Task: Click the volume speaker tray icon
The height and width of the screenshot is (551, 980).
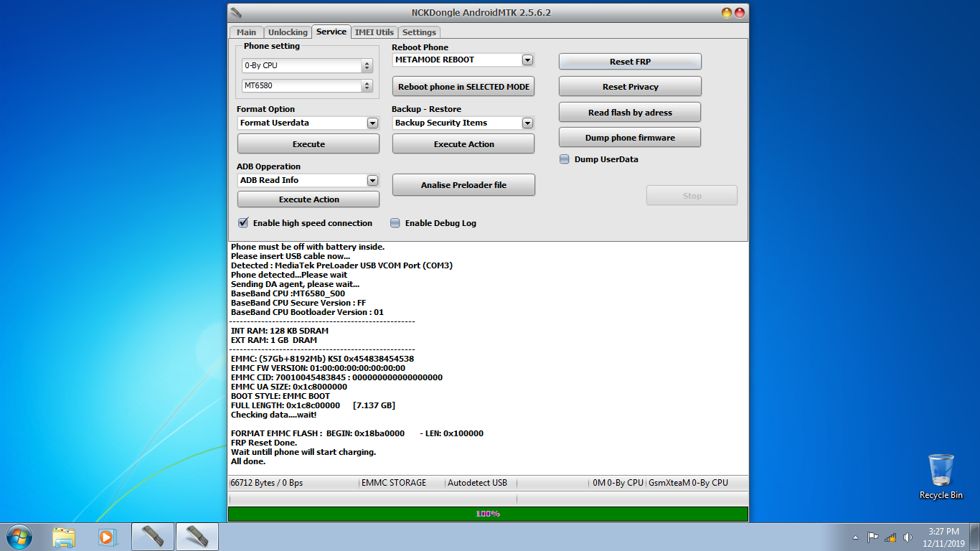Action: point(908,537)
